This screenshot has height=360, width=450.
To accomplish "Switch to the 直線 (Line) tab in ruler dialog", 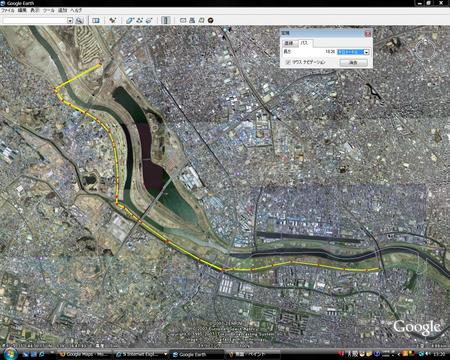I will (x=289, y=43).
